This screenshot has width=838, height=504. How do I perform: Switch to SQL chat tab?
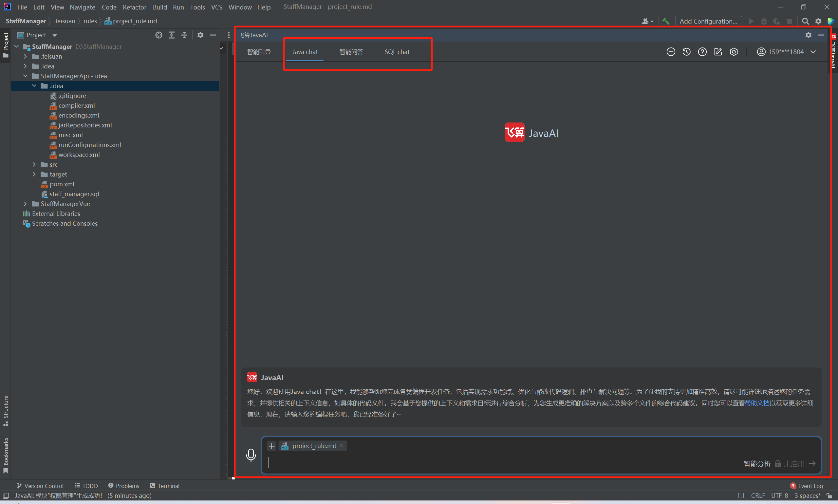tap(397, 52)
